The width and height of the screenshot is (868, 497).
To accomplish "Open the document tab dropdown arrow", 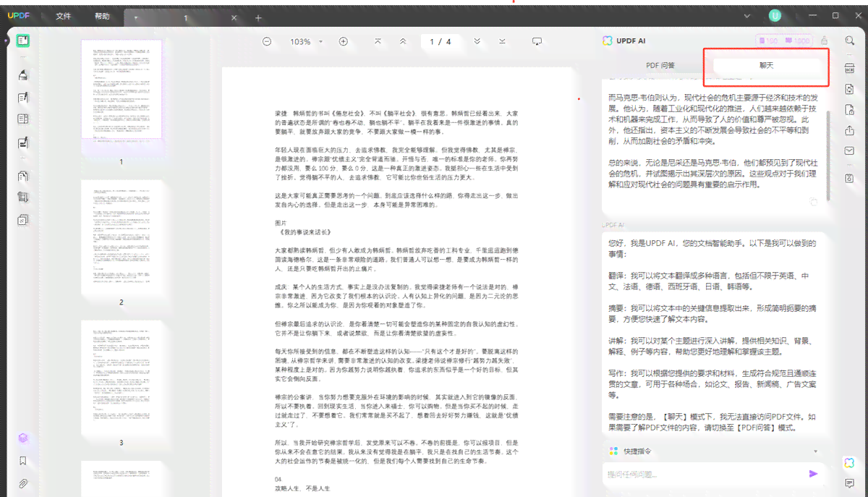I will (136, 17).
